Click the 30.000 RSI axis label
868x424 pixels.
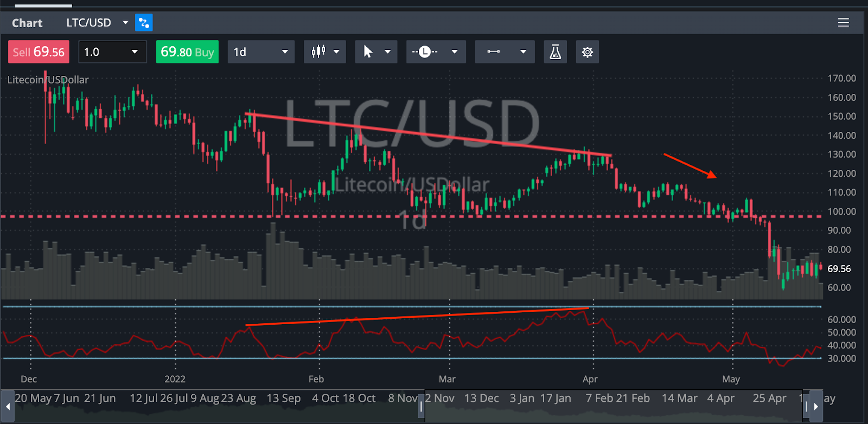pos(842,358)
